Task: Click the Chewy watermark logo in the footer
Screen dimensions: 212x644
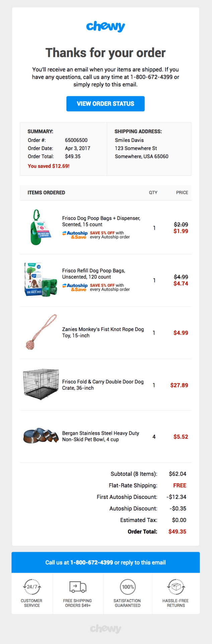Action: pyautogui.click(x=106, y=629)
